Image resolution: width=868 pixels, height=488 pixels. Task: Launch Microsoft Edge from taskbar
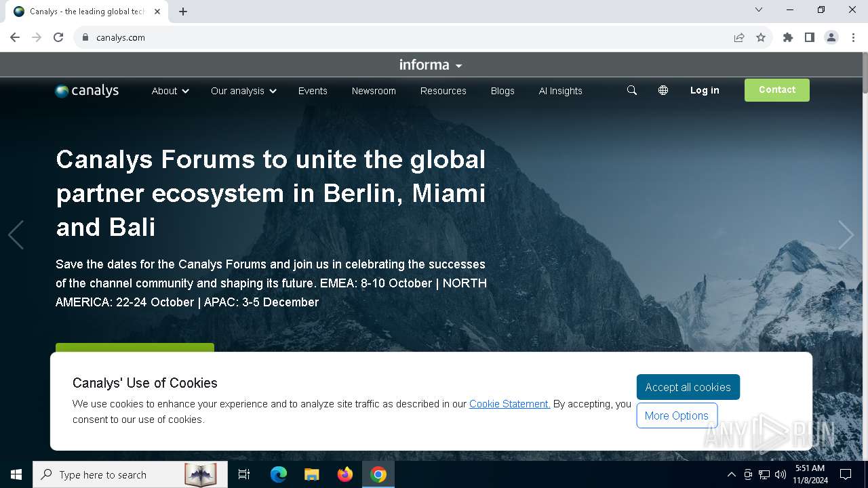[279, 474]
